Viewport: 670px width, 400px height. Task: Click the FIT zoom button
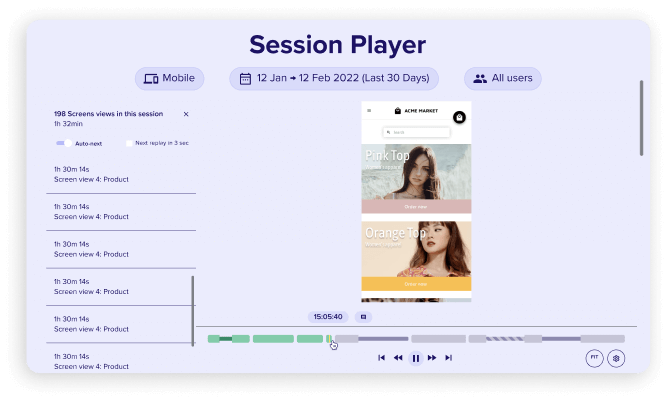[x=593, y=357]
